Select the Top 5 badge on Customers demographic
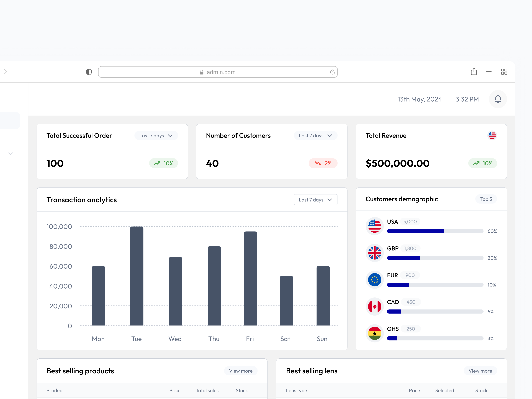 486,199
